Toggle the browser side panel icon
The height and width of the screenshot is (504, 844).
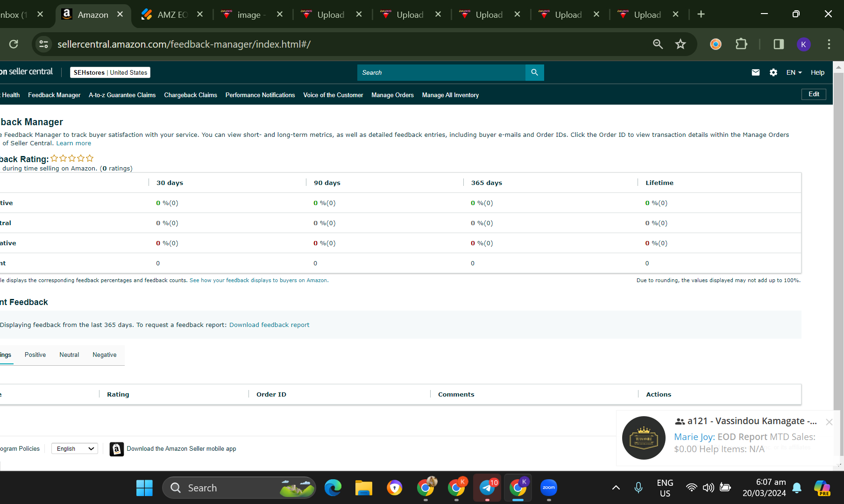(779, 44)
